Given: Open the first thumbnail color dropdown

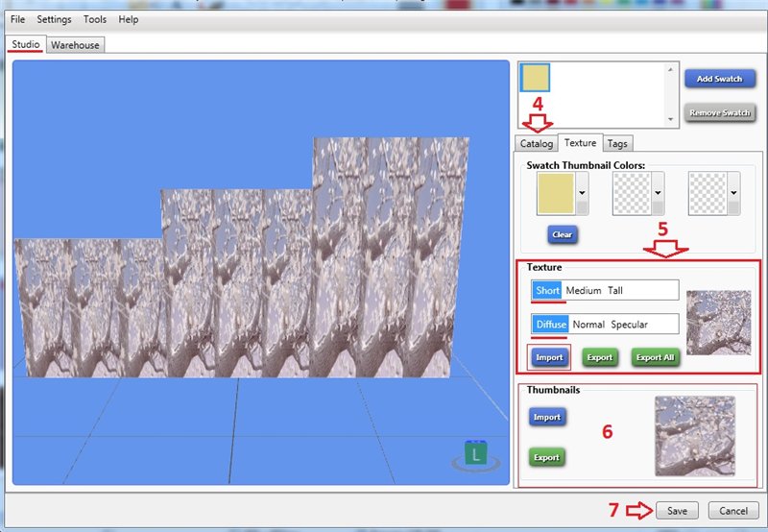Looking at the screenshot, I should pyautogui.click(x=582, y=193).
